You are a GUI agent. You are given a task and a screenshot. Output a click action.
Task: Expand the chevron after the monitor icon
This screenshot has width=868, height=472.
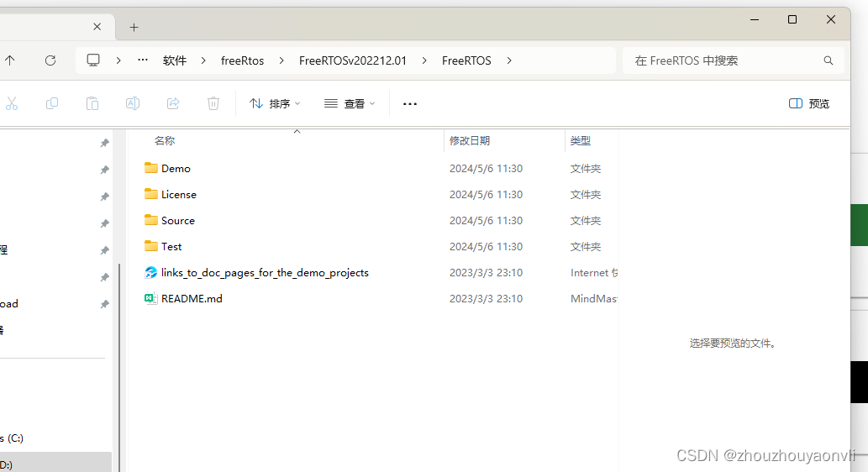click(x=118, y=60)
